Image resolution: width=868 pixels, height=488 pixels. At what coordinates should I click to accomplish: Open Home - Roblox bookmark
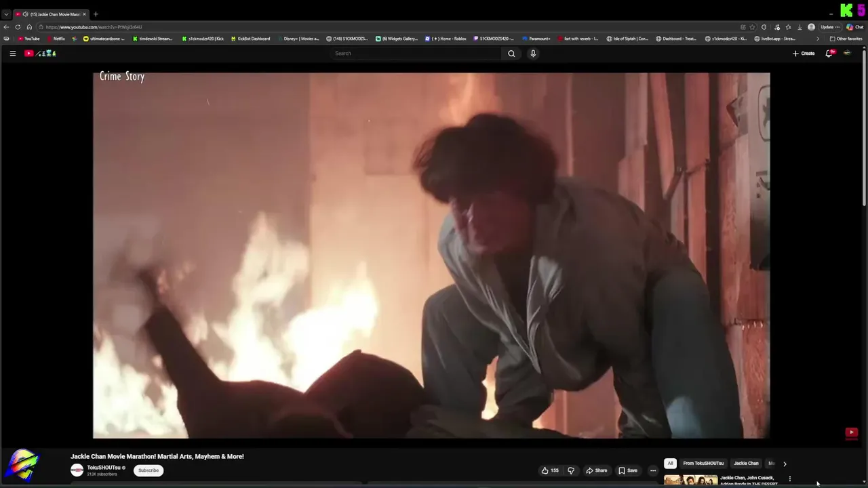446,39
